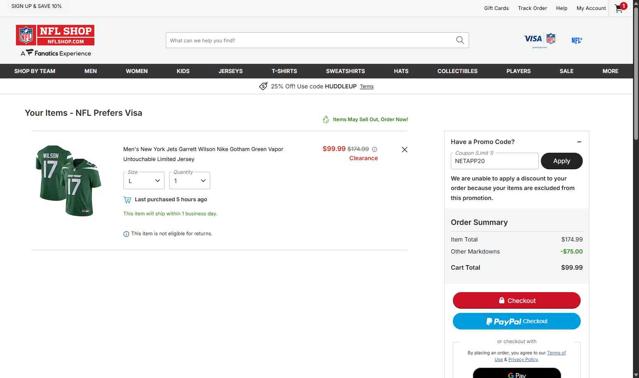
Task: Open the Kids menu
Action: tap(183, 71)
